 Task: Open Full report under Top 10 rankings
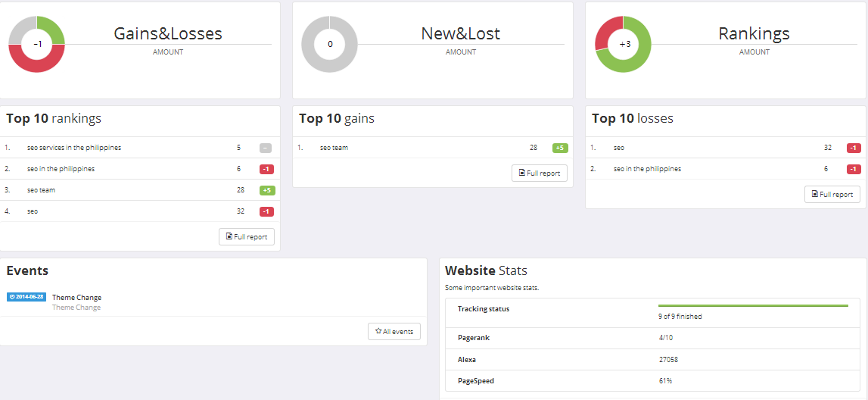coord(247,236)
